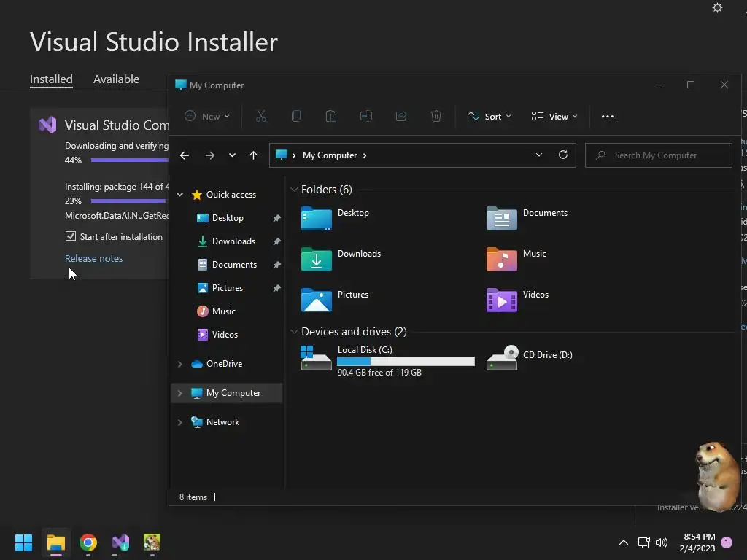Click the hamster app taskbar icon
The image size is (747, 560).
pos(152,542)
